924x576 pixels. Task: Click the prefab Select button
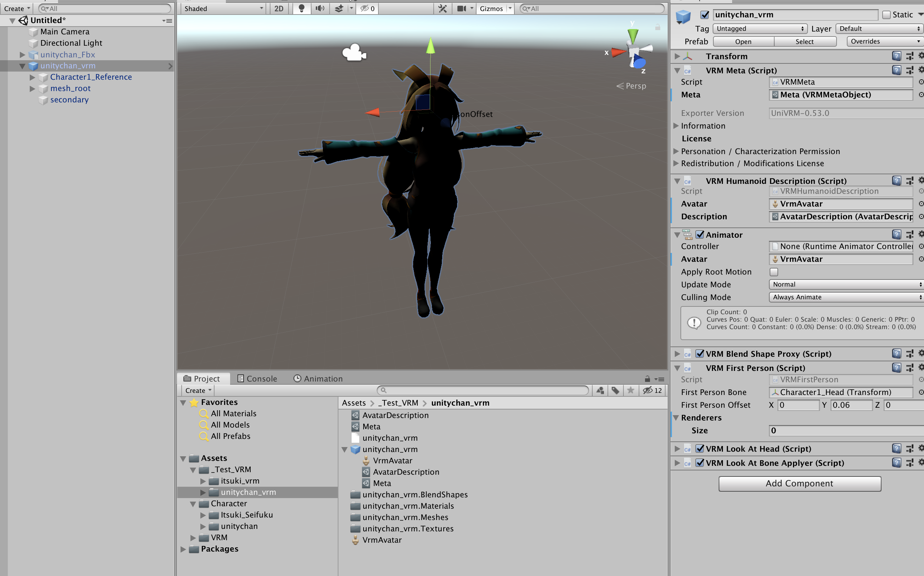click(x=804, y=41)
